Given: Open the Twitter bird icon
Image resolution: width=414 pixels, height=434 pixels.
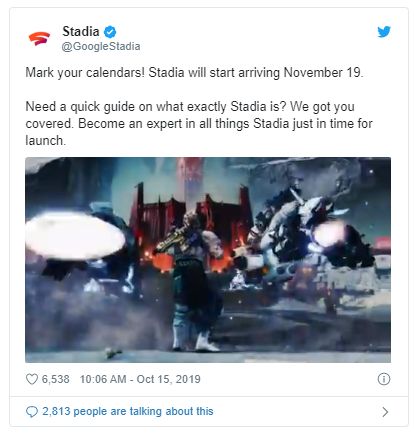Looking at the screenshot, I should pos(384,32).
